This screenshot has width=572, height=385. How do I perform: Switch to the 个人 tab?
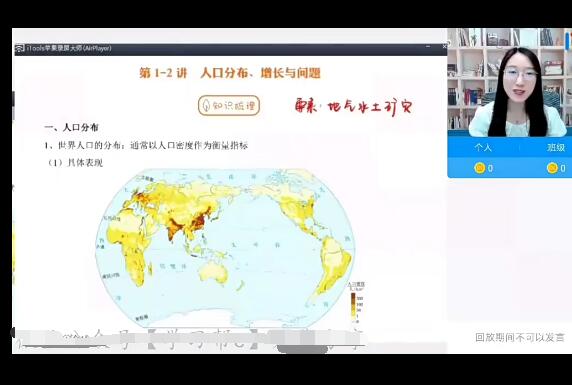pyautogui.click(x=483, y=147)
